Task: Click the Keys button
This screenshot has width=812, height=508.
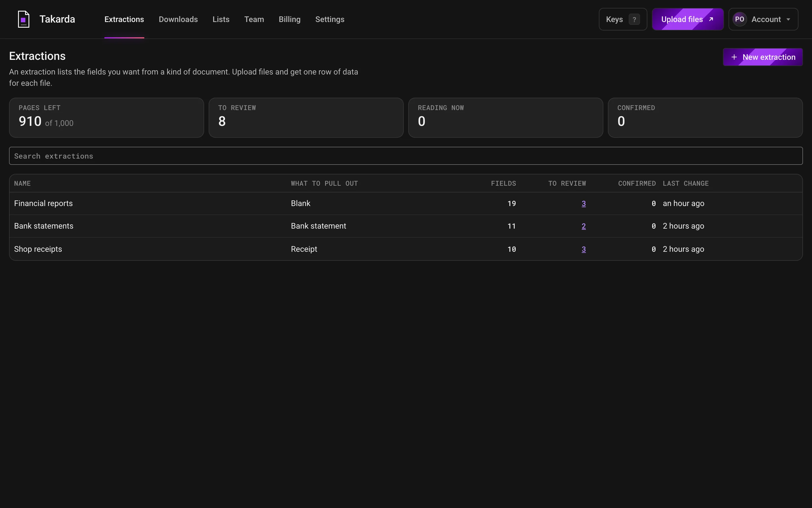Action: point(623,19)
